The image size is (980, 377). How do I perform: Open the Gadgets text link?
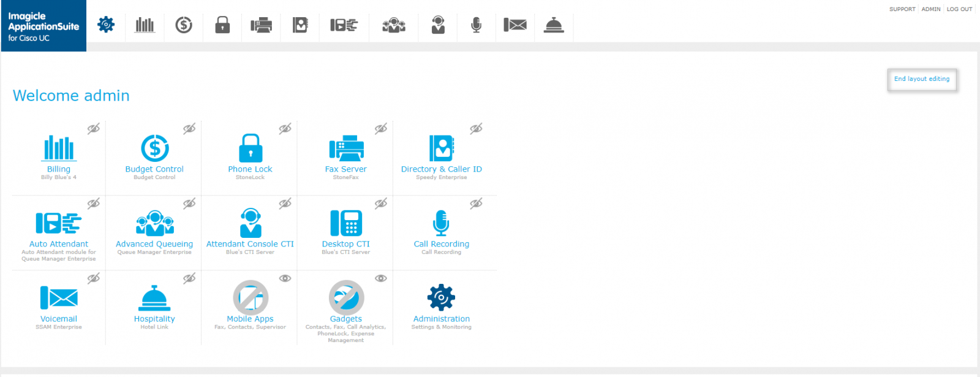coord(346,319)
